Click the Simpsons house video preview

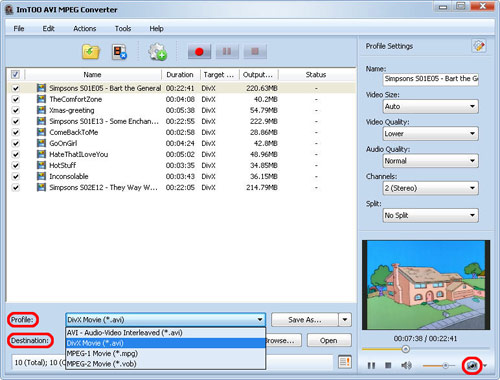(426, 285)
